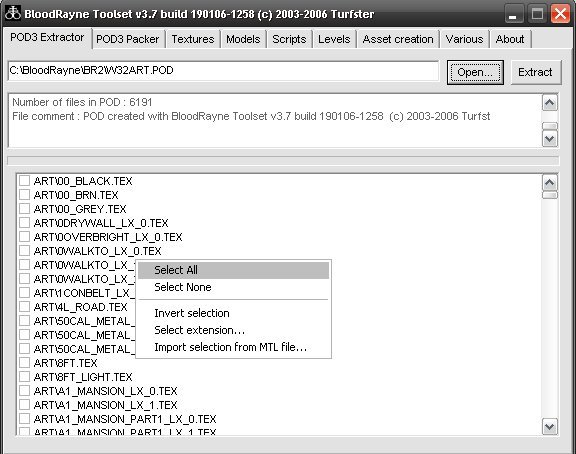This screenshot has width=576, height=454.
Task: Click the BloodRayne app icon in the title bar
Action: tap(12, 13)
